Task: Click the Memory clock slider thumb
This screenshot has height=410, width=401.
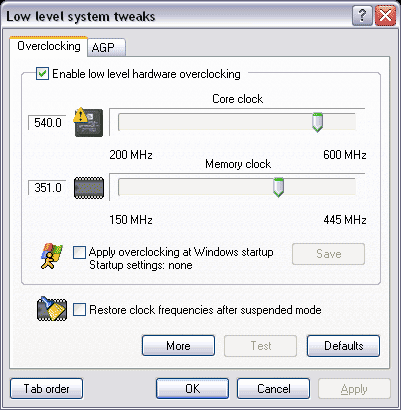Action: pos(278,187)
